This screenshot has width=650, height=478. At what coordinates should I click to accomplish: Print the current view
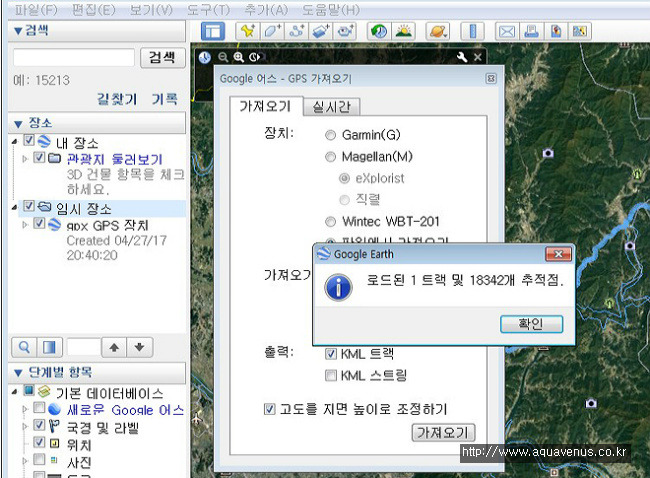(531, 32)
